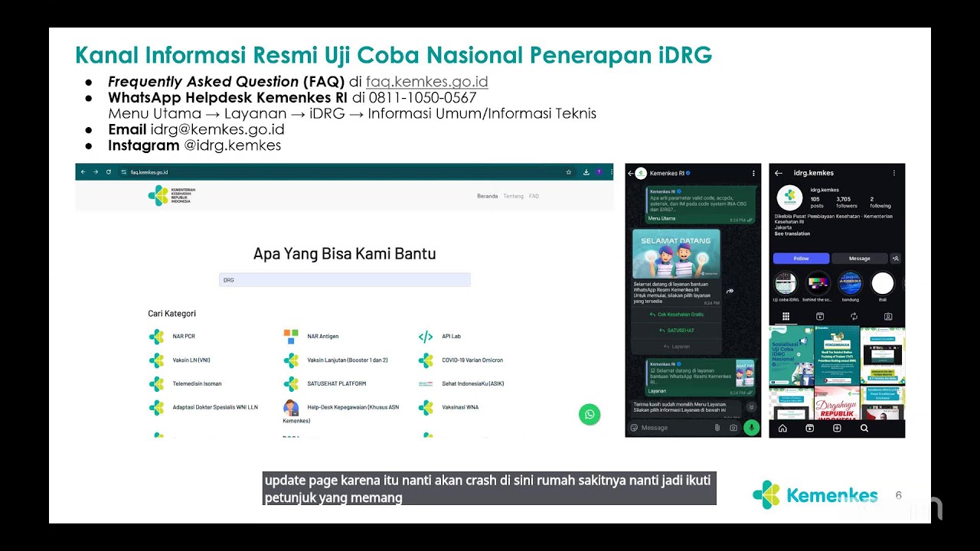This screenshot has height=551, width=980.
Task: Open the bandung story highlight
Action: tap(851, 284)
